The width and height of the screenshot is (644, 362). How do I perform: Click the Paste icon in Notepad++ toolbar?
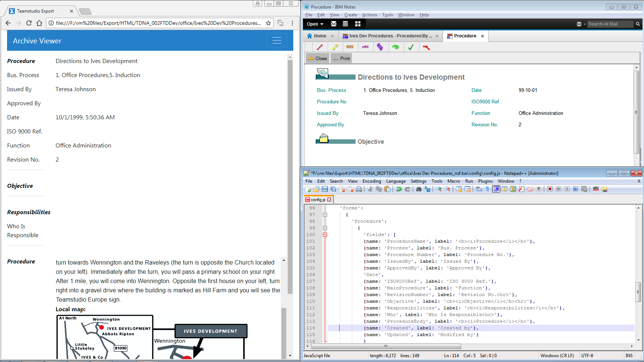coord(387,189)
